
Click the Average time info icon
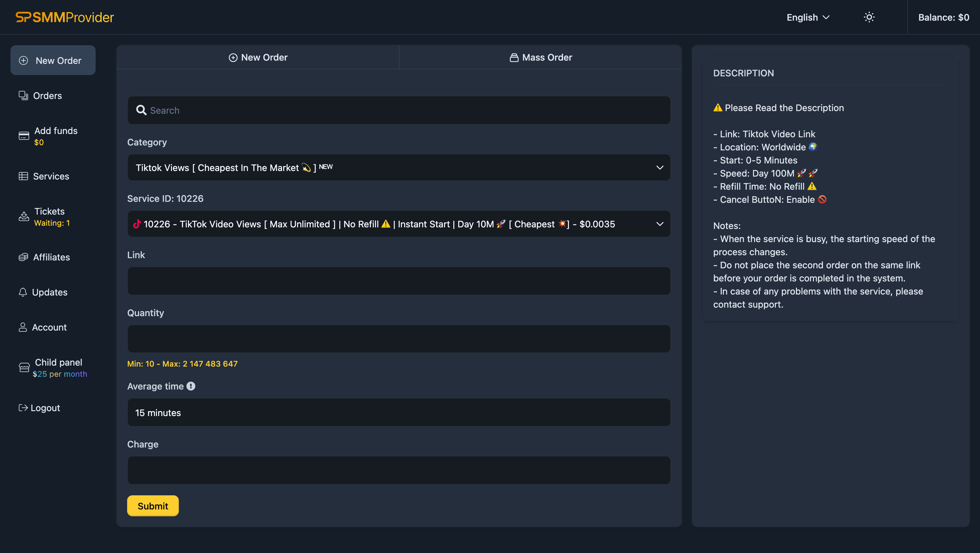(x=191, y=386)
